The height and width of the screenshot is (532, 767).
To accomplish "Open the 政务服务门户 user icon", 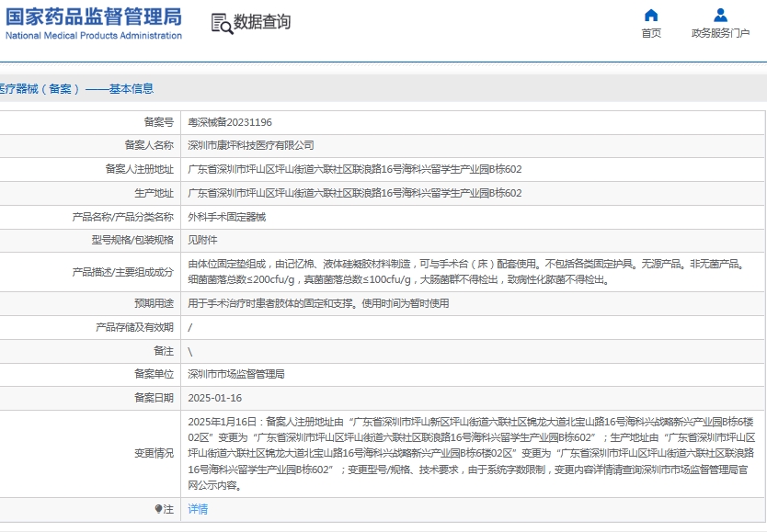I will (720, 15).
